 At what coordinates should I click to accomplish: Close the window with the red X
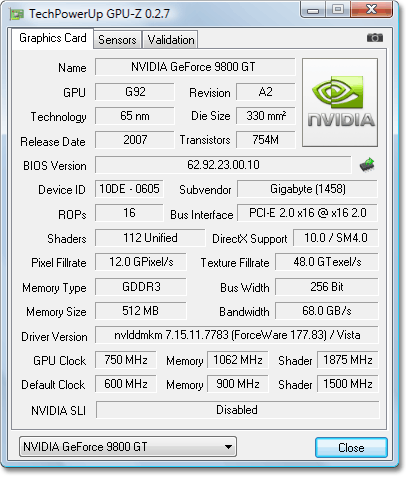click(371, 9)
